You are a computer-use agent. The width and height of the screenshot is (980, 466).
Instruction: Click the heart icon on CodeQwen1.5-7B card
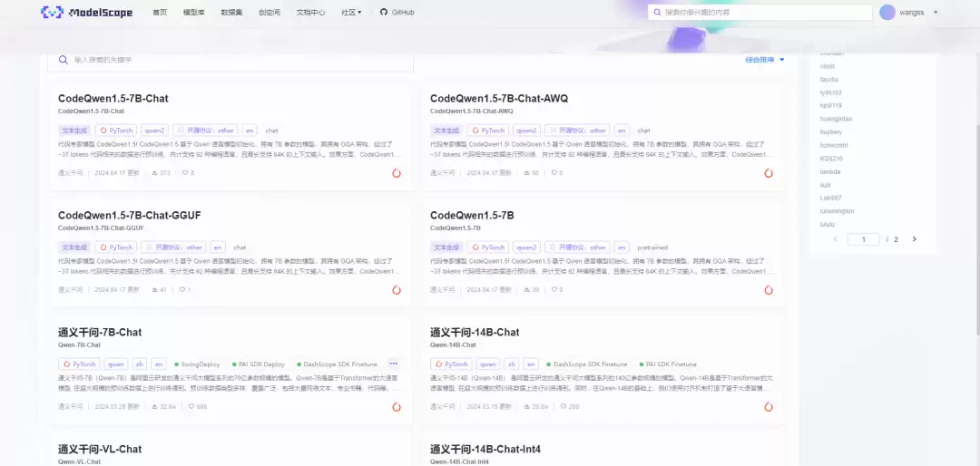tap(554, 290)
